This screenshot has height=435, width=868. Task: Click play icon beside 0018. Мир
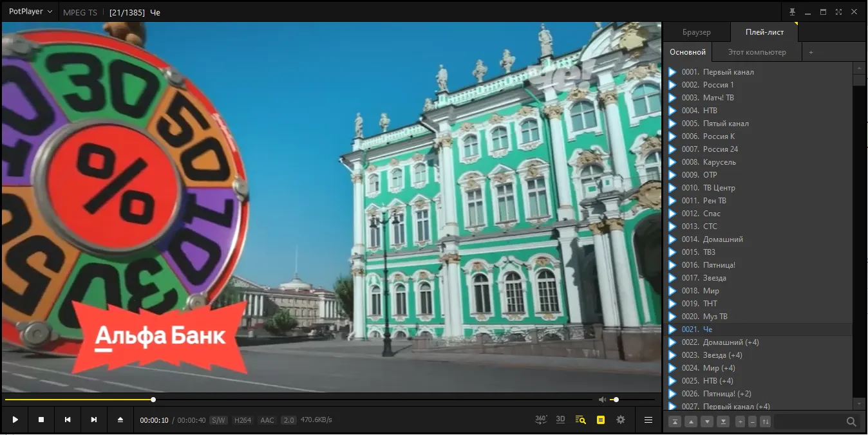[672, 291]
